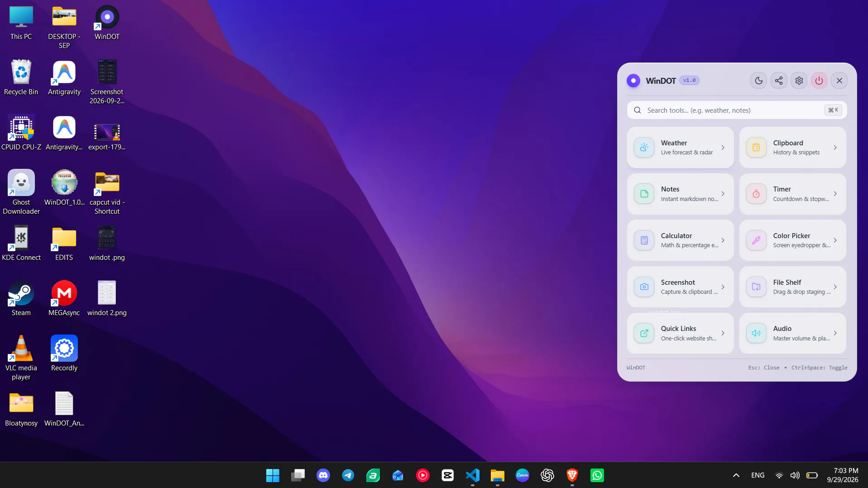Screen dimensions: 868x488
Task: Open WinDOT settings gear icon
Action: click(799, 81)
